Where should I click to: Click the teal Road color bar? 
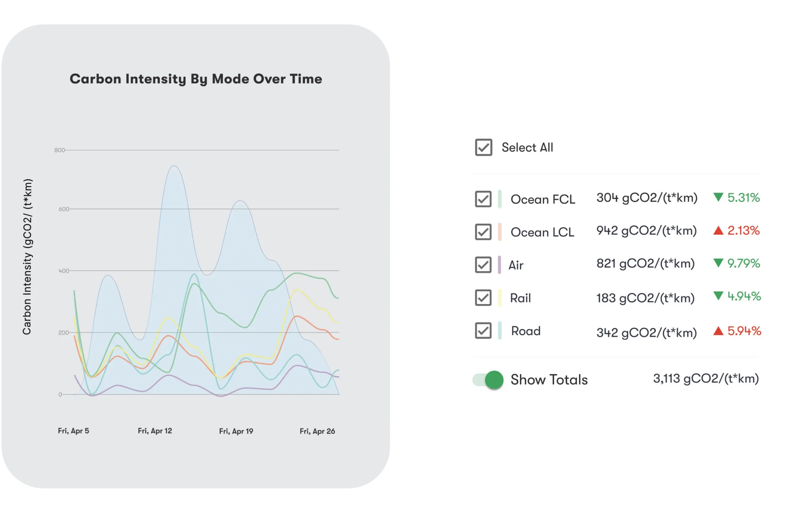499,331
